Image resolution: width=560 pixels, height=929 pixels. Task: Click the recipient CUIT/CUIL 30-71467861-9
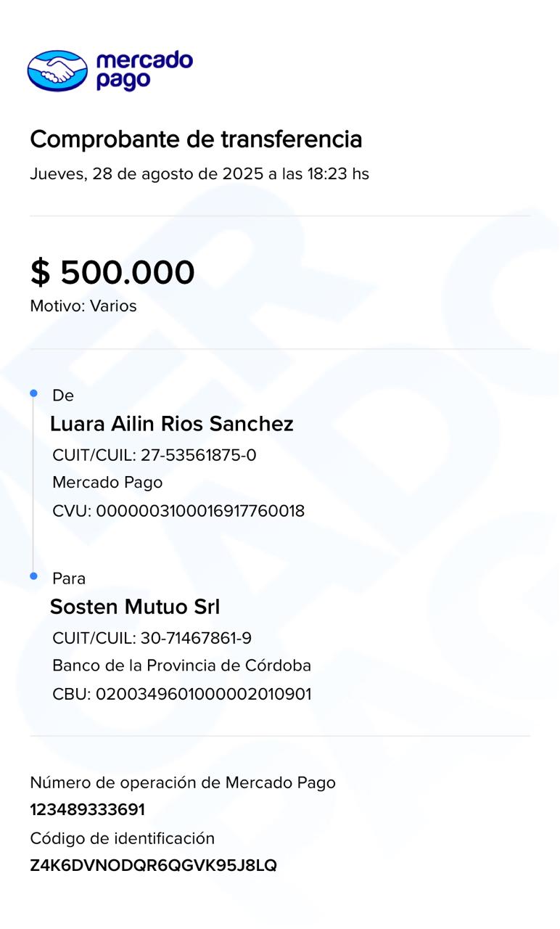click(152, 638)
